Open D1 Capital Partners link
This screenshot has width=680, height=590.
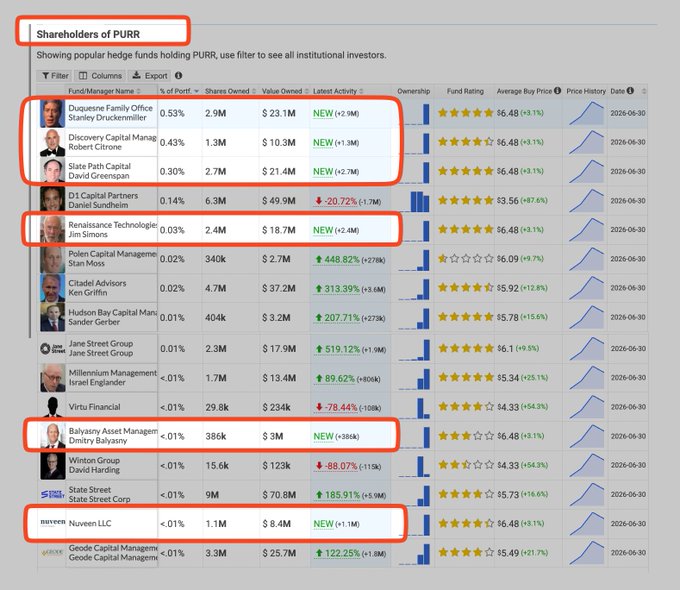pyautogui.click(x=103, y=196)
